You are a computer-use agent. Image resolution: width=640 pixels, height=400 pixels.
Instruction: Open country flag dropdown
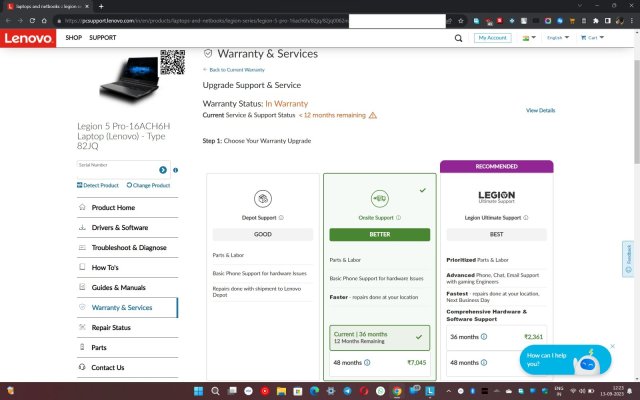[x=529, y=38]
